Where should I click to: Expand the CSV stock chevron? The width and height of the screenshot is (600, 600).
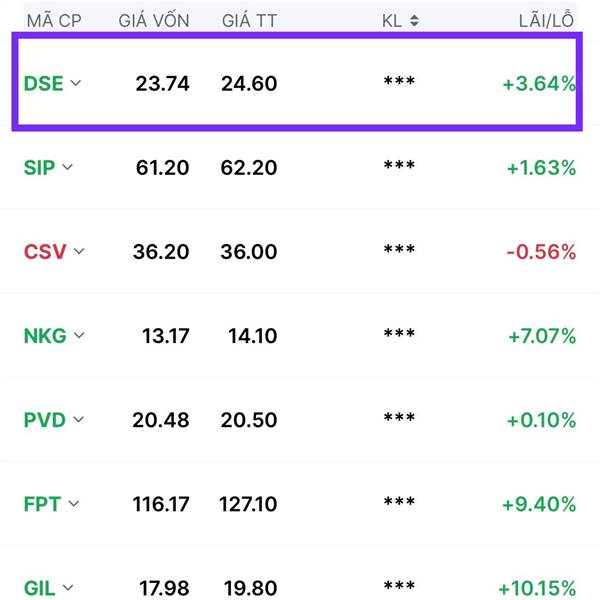79,251
